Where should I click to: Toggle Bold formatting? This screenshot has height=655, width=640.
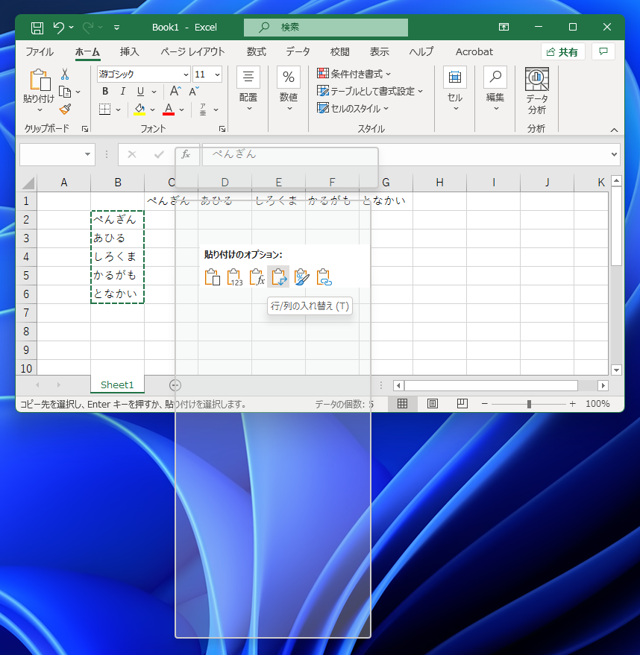pyautogui.click(x=105, y=92)
